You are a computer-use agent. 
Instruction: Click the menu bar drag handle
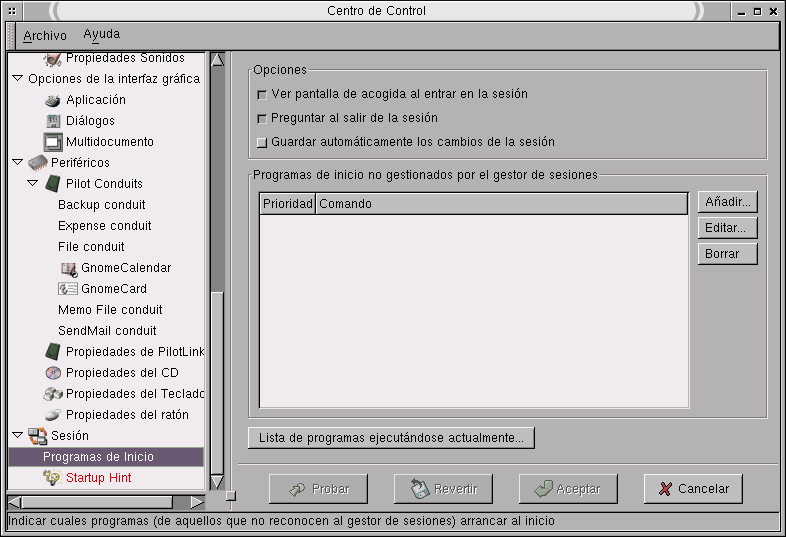tap(10, 36)
